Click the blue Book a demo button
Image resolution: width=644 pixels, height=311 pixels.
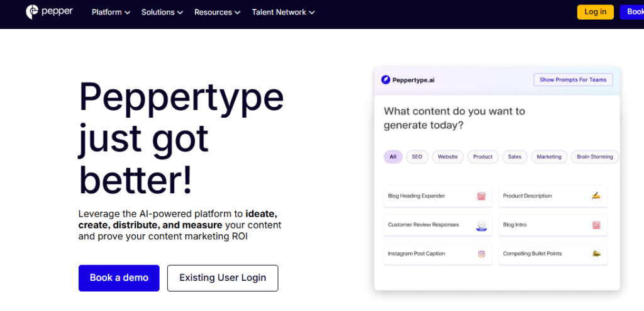coord(119,278)
